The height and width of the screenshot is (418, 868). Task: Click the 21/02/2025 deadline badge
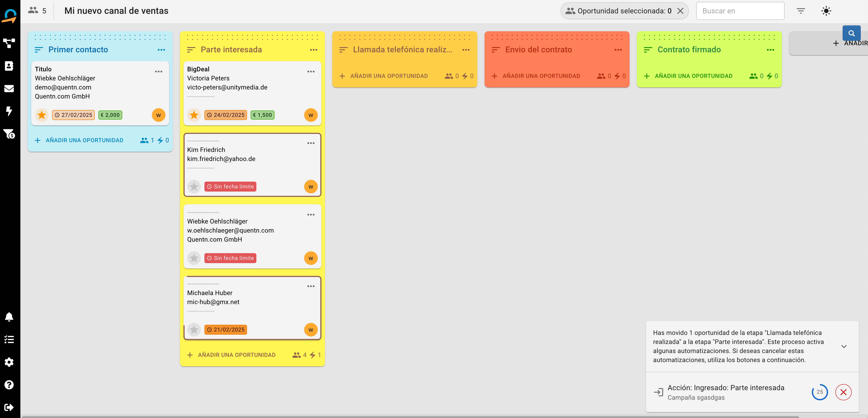click(226, 329)
